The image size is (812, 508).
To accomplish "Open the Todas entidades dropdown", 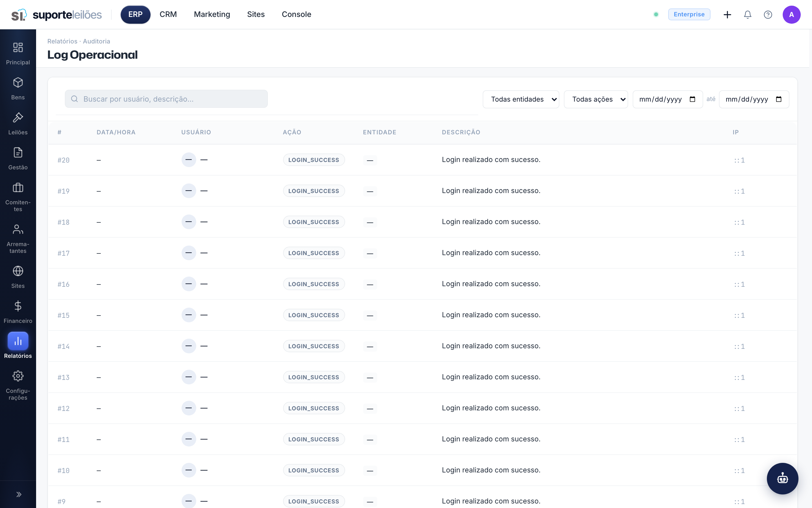I will [x=521, y=99].
